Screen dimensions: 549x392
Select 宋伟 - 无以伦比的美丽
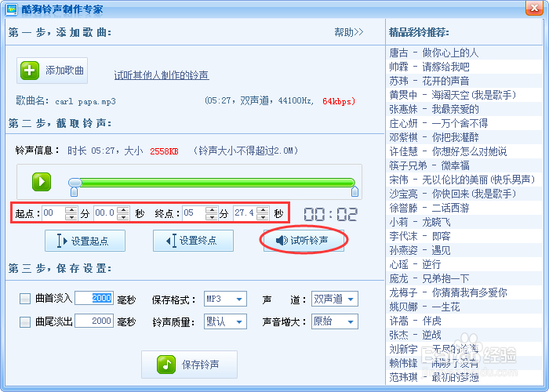pos(463,180)
